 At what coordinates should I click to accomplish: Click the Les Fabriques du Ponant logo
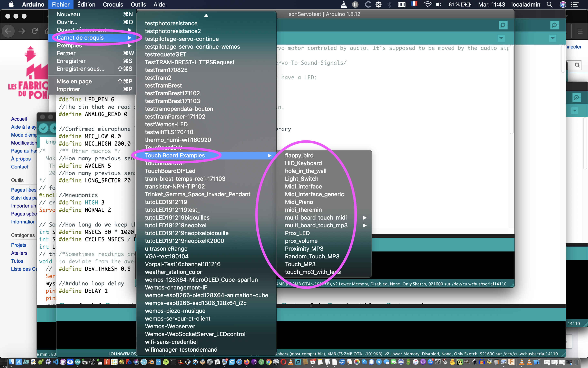(x=28, y=73)
